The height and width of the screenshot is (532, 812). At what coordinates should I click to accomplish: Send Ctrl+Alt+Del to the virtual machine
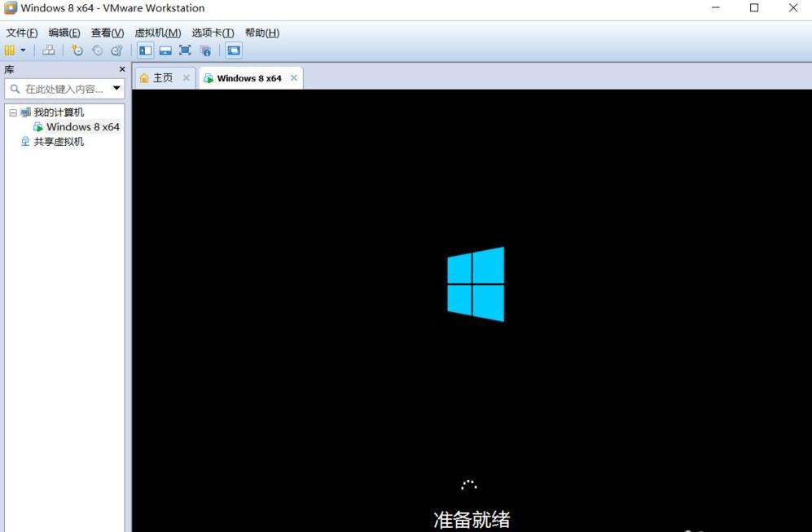(49, 50)
